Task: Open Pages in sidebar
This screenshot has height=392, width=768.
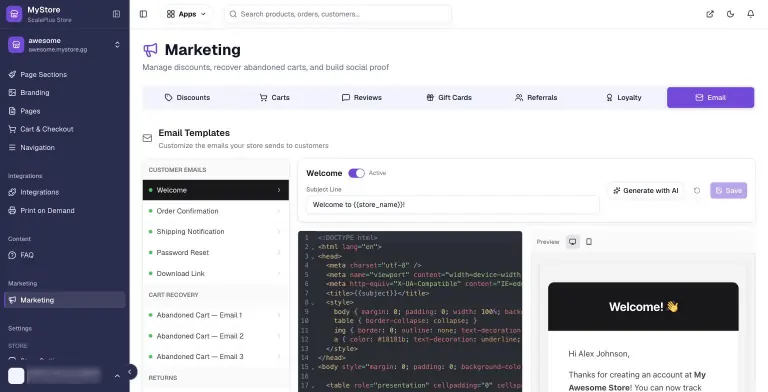Action: (65, 111)
